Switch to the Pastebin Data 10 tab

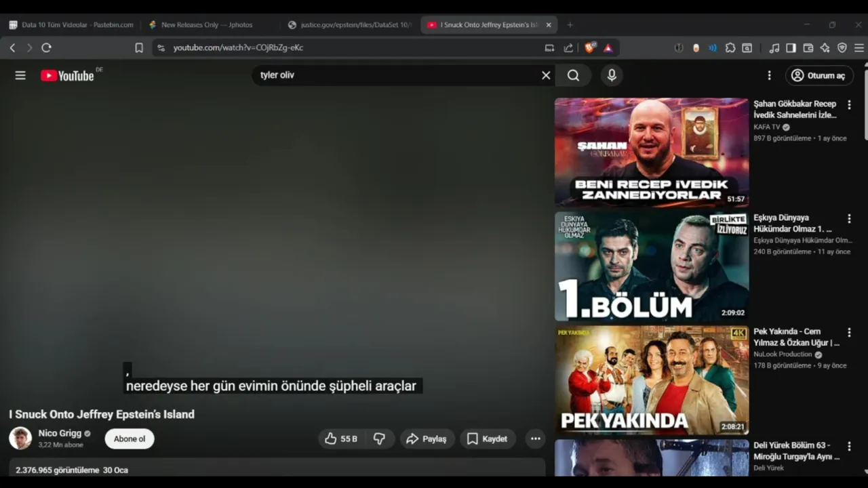[x=71, y=24]
